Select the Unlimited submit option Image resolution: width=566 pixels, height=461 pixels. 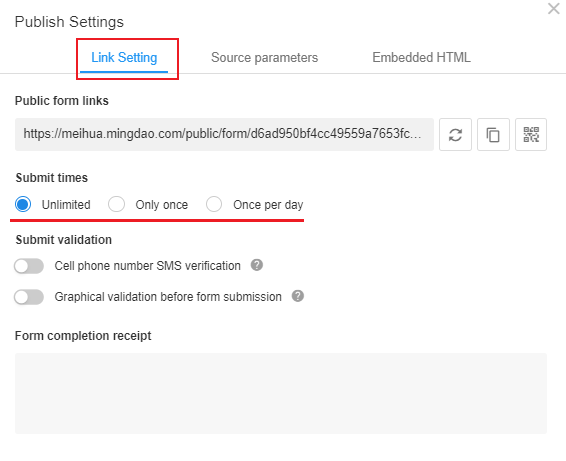[x=23, y=204]
